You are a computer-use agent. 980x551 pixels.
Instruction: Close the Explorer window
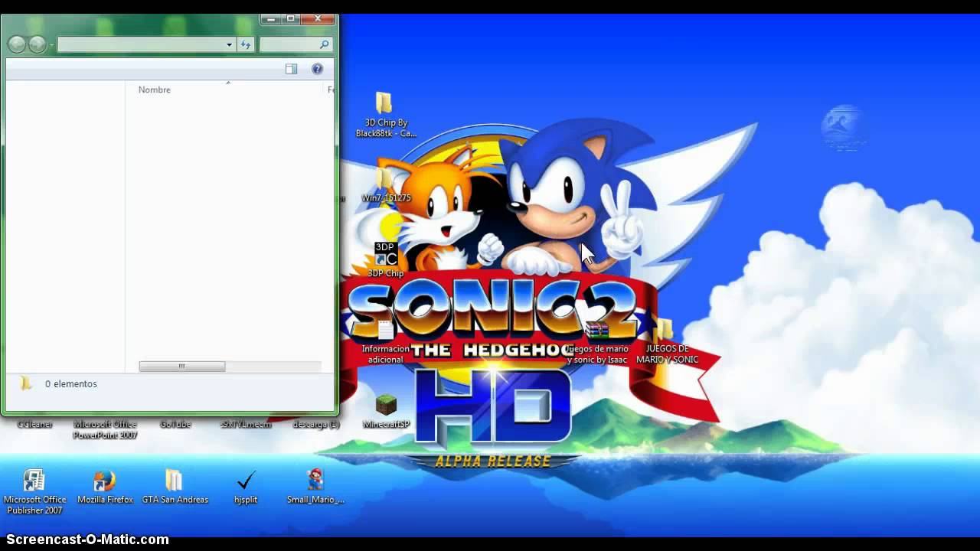[x=318, y=18]
